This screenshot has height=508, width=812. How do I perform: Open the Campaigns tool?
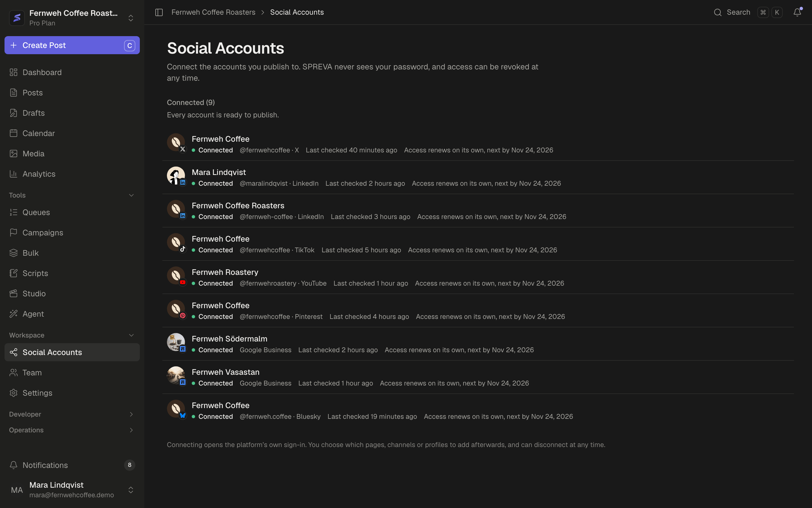pyautogui.click(x=72, y=233)
